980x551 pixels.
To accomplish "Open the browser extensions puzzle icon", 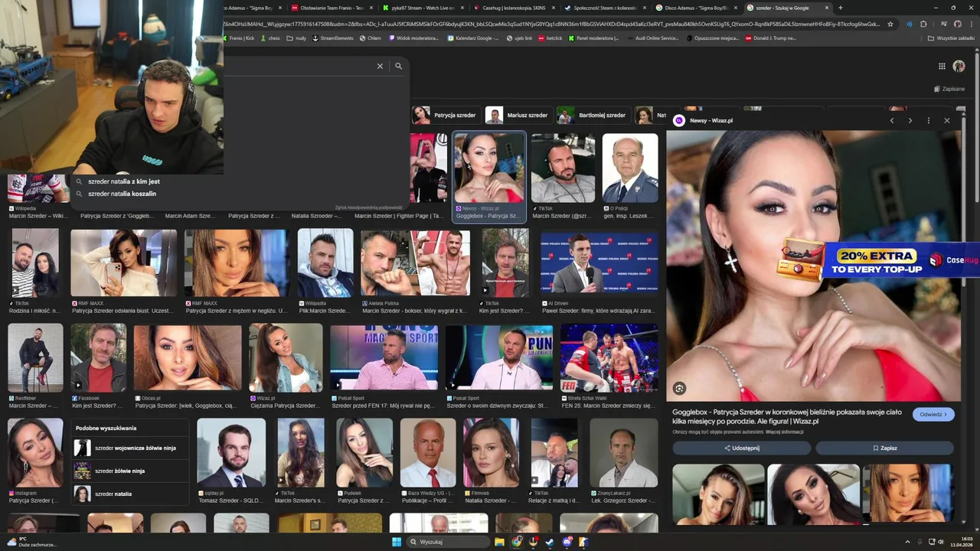I will 923,24.
